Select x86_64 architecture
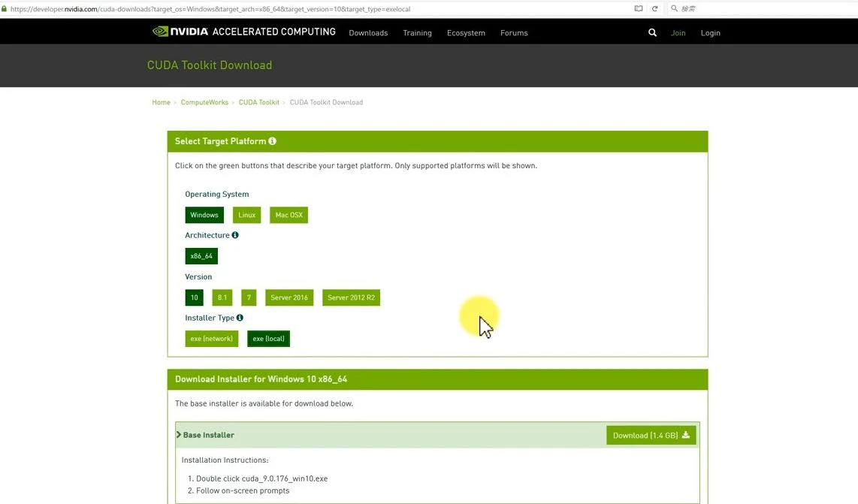This screenshot has width=858, height=504. 201,256
